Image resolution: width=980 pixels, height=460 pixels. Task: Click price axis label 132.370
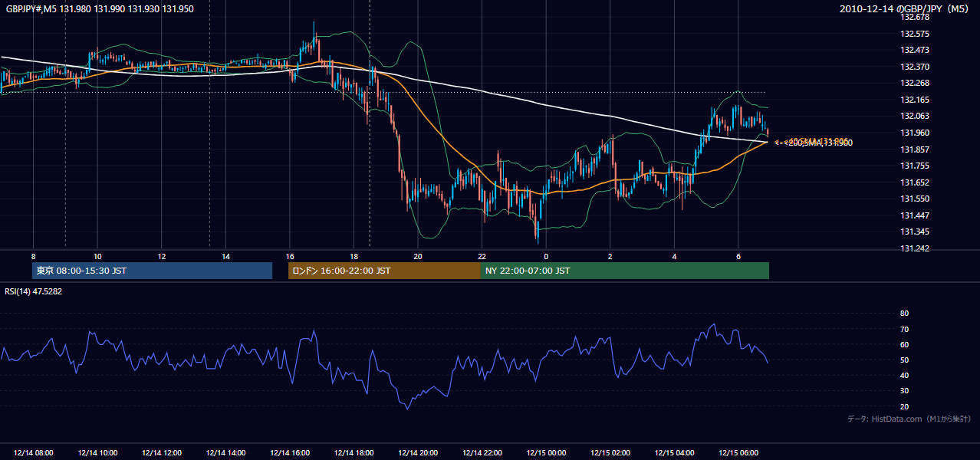(913, 67)
